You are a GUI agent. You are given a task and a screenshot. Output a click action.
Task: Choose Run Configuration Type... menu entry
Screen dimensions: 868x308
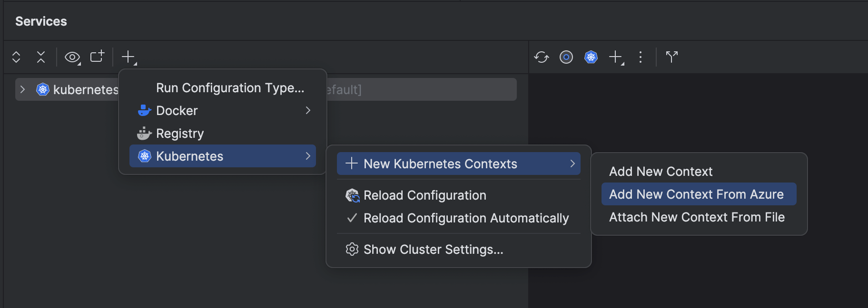tap(223, 88)
